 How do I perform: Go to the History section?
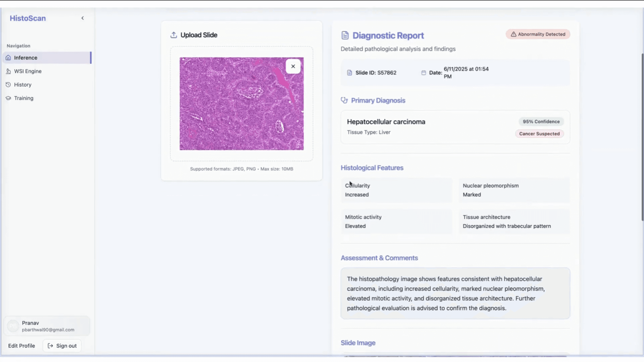pos(23,84)
